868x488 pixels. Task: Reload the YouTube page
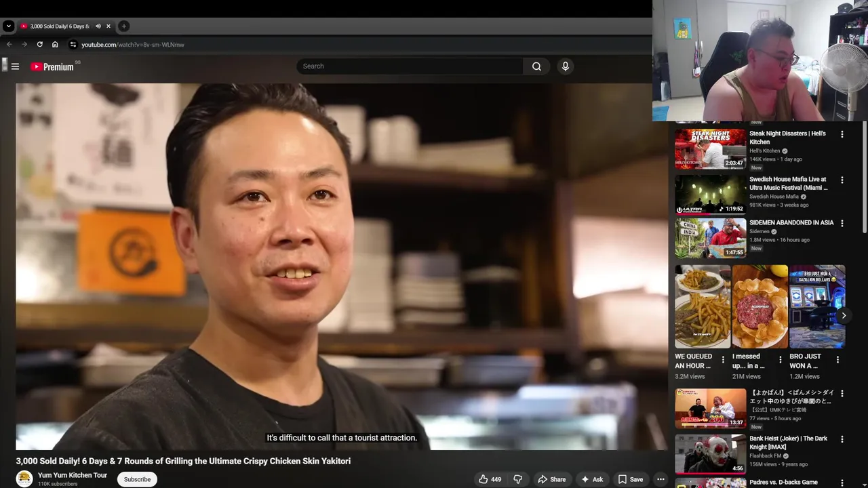[39, 45]
